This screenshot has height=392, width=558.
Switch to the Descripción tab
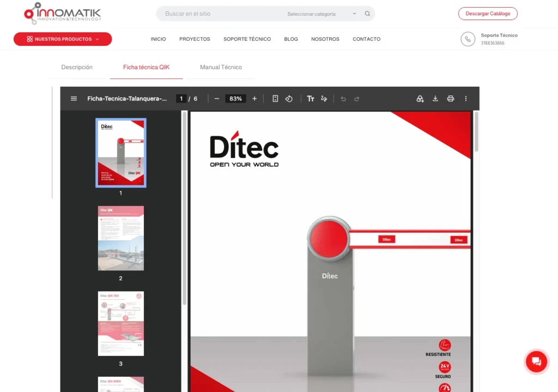click(x=77, y=67)
